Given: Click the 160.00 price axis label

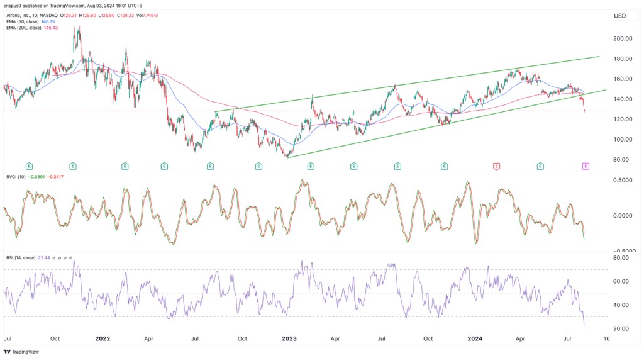Looking at the screenshot, I should click(623, 79).
